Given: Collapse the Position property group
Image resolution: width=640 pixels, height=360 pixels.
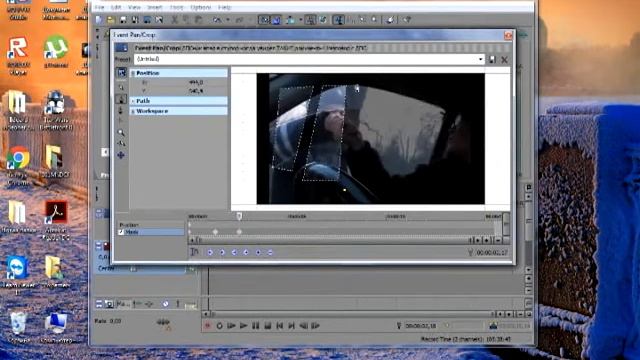Looking at the screenshot, I should point(133,73).
